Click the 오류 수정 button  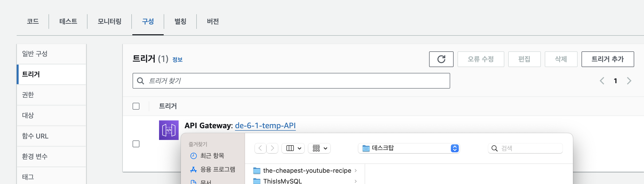click(x=481, y=59)
